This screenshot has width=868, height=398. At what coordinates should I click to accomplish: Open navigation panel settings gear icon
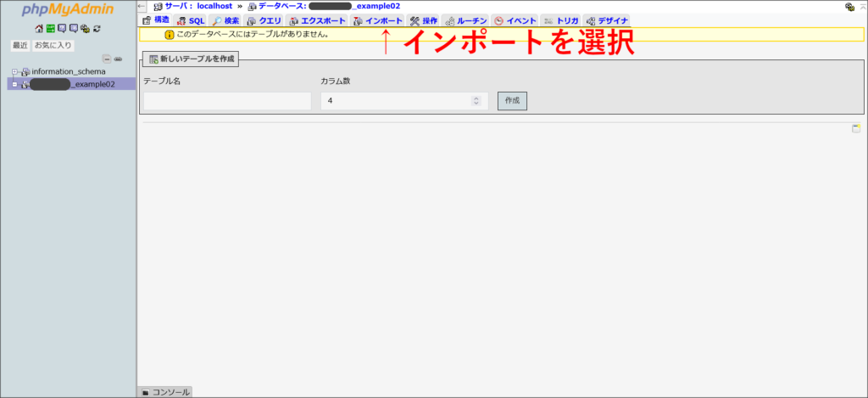click(86, 28)
